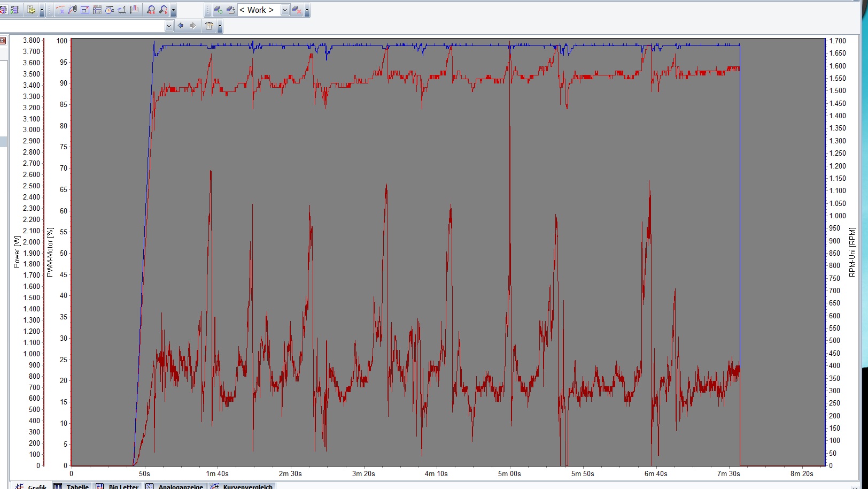Open the < Work > layout dropdown

[x=285, y=10]
